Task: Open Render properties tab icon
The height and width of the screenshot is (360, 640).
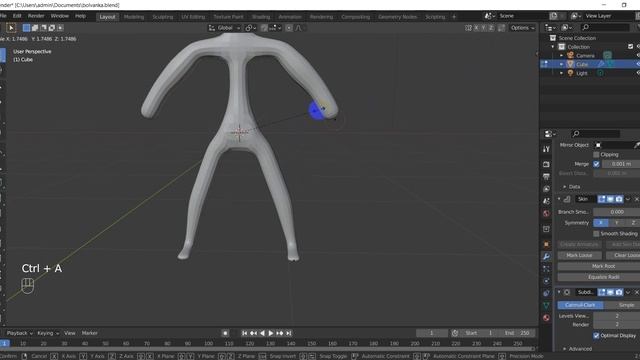Action: coord(546,164)
